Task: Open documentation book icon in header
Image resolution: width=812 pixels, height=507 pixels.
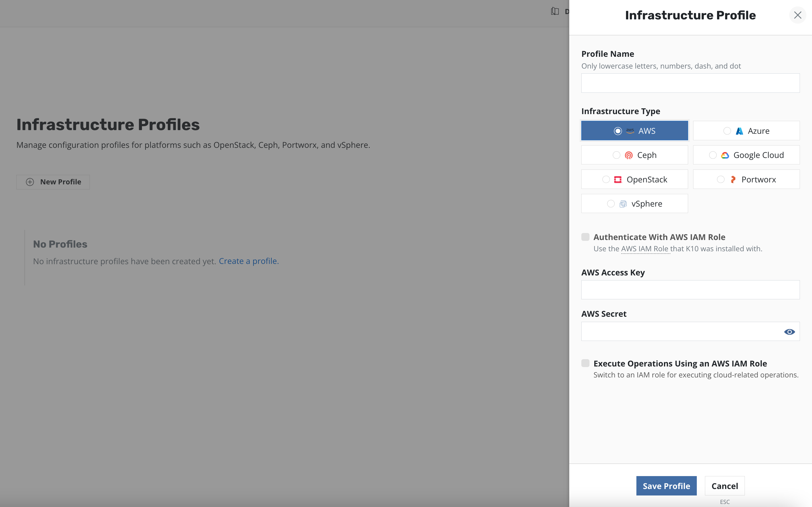Action: (555, 12)
